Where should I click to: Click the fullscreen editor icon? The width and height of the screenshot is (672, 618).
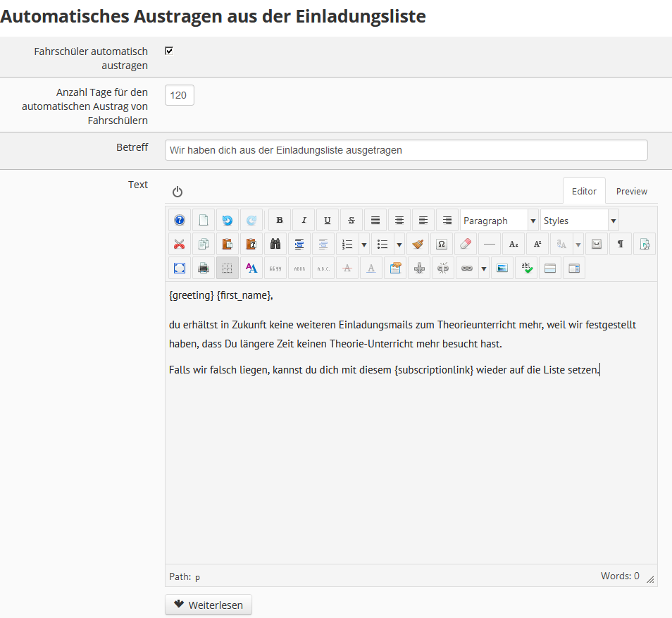pos(180,268)
